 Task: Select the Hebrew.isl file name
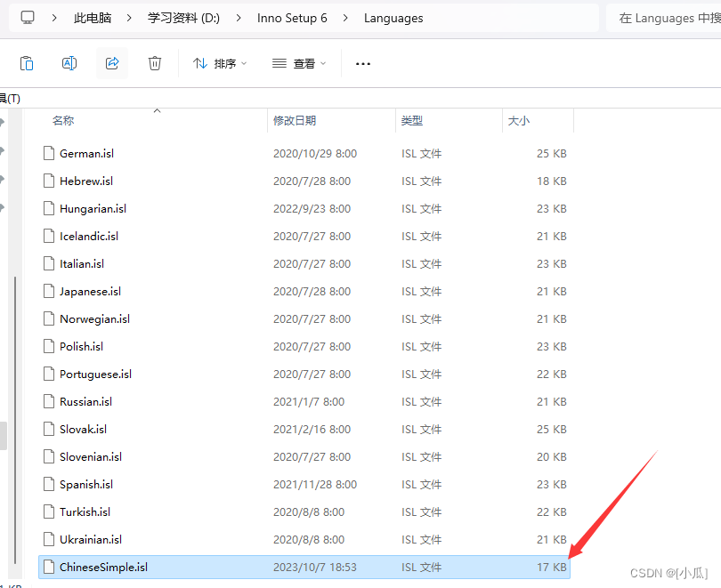pyautogui.click(x=86, y=181)
